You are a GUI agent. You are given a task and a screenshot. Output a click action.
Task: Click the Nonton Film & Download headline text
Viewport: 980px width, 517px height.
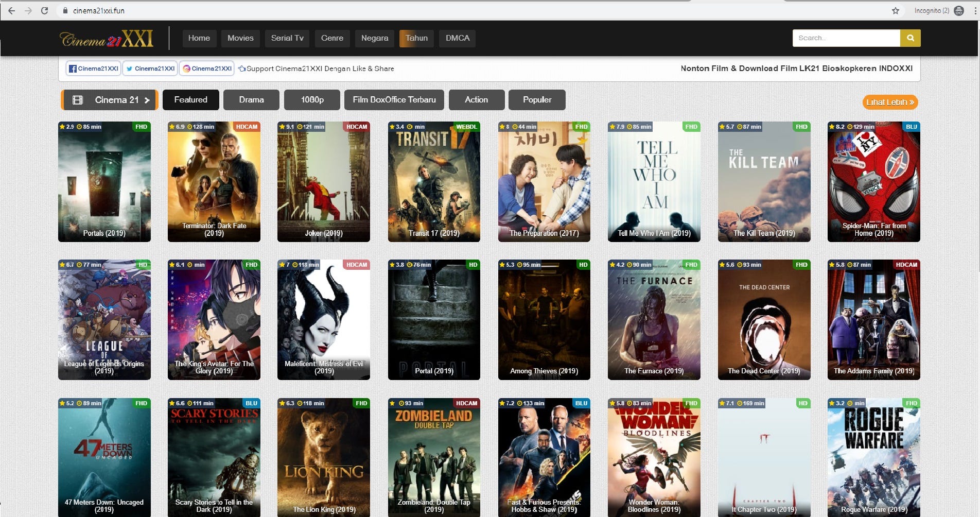(x=796, y=68)
